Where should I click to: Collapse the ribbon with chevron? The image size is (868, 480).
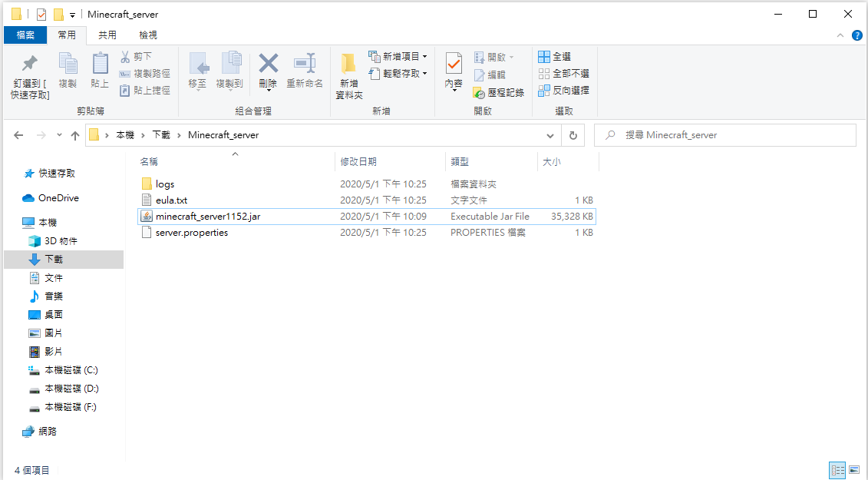click(840, 35)
